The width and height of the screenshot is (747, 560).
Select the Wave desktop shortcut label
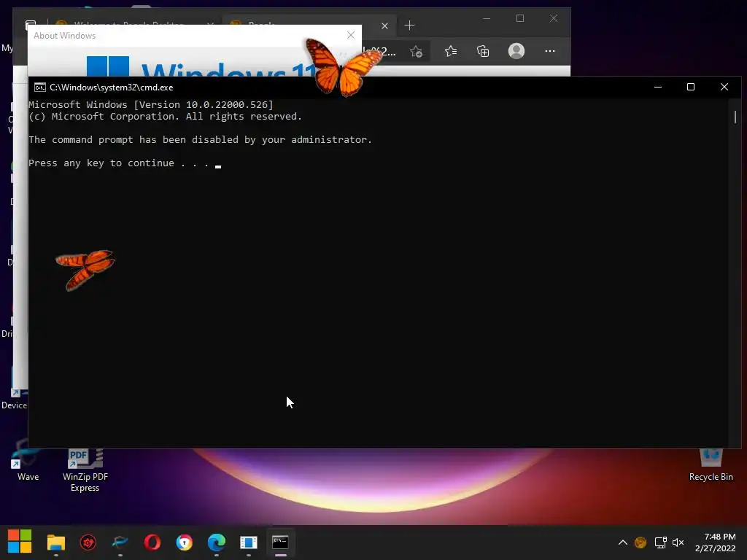(x=28, y=477)
